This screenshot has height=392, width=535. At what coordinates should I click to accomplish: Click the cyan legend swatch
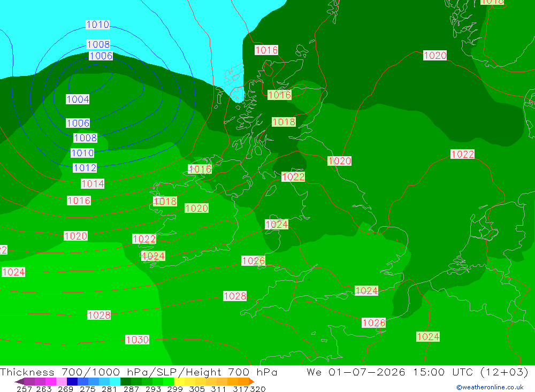point(115,381)
